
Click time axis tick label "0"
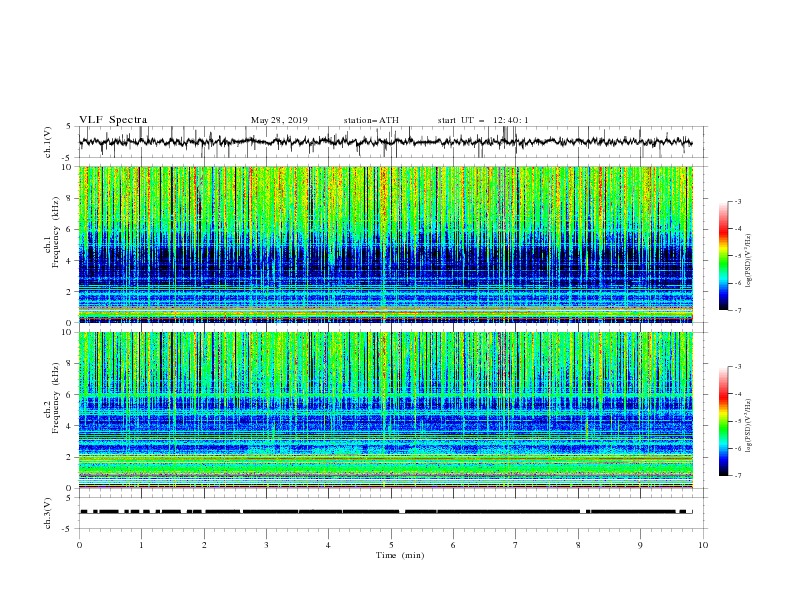pos(79,545)
